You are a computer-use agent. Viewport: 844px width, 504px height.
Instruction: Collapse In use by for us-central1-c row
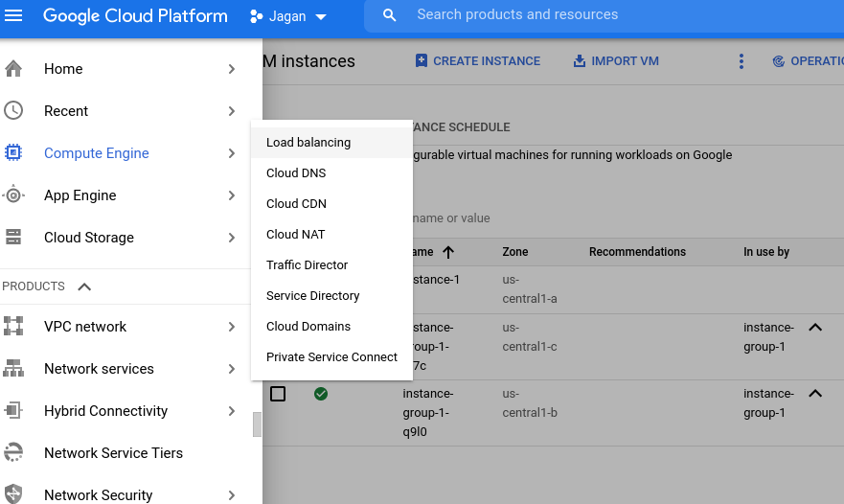click(x=815, y=328)
